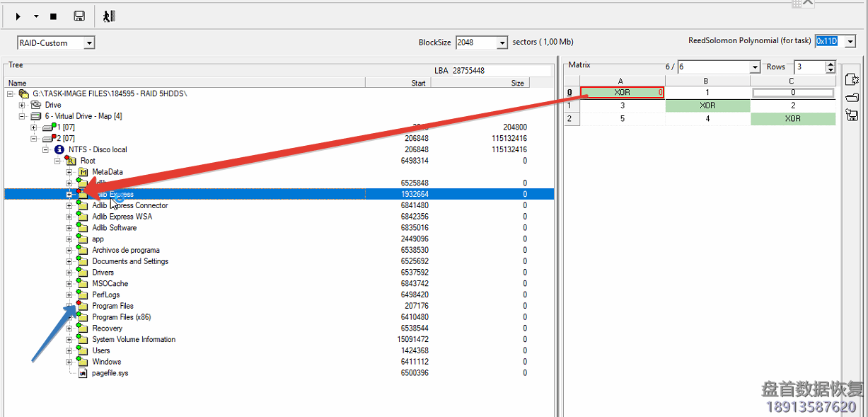The height and width of the screenshot is (417, 868).
Task: Open the ReedSolomon Polynomial dropdown
Action: coord(851,41)
